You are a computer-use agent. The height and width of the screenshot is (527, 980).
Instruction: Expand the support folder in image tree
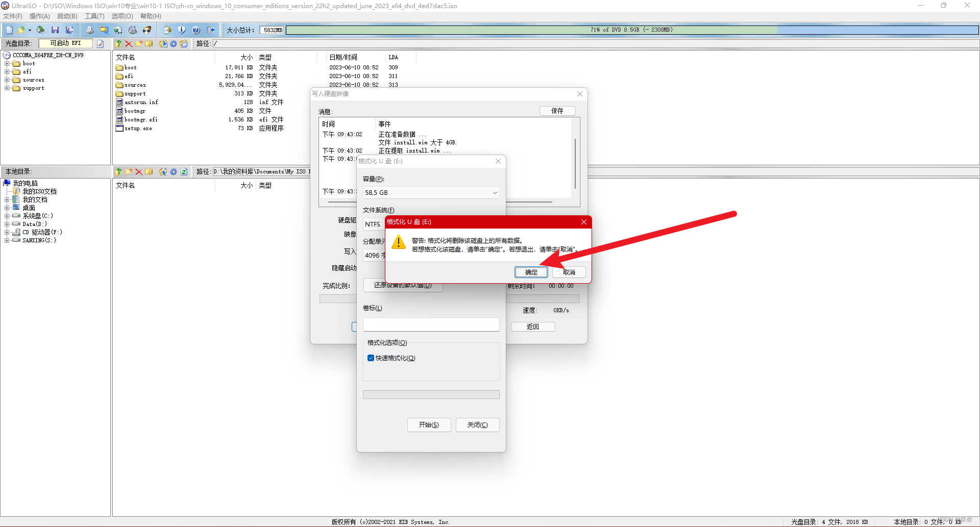click(x=7, y=88)
